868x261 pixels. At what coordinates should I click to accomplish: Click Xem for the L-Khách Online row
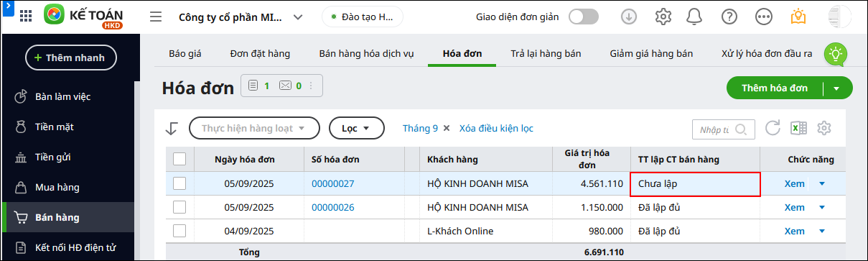795,231
